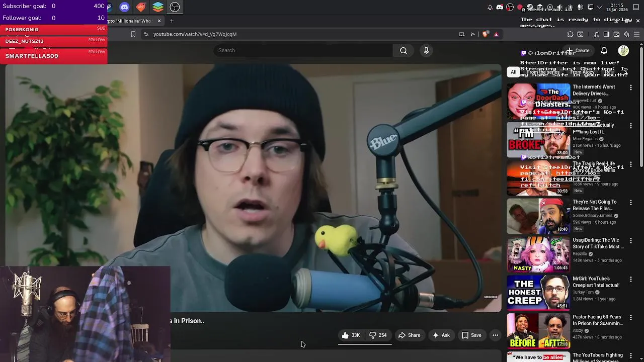Open the browser extensions puzzle icon
This screenshot has width=644, height=362.
570,34
